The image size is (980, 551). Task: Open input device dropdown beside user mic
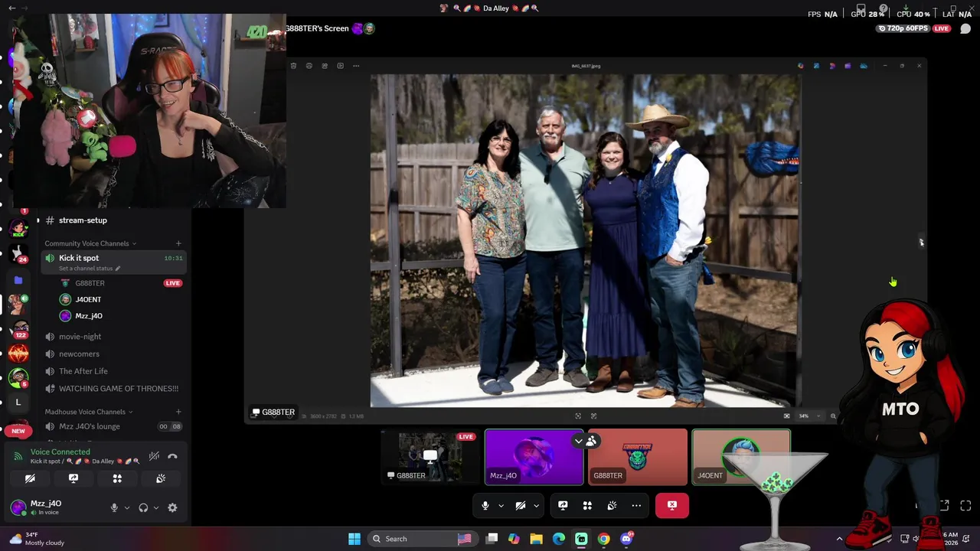coord(127,507)
